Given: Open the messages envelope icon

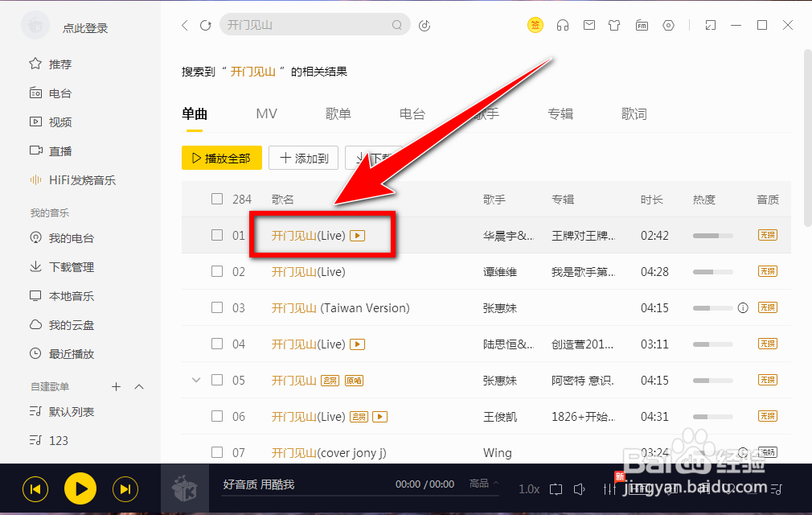Looking at the screenshot, I should 588,25.
